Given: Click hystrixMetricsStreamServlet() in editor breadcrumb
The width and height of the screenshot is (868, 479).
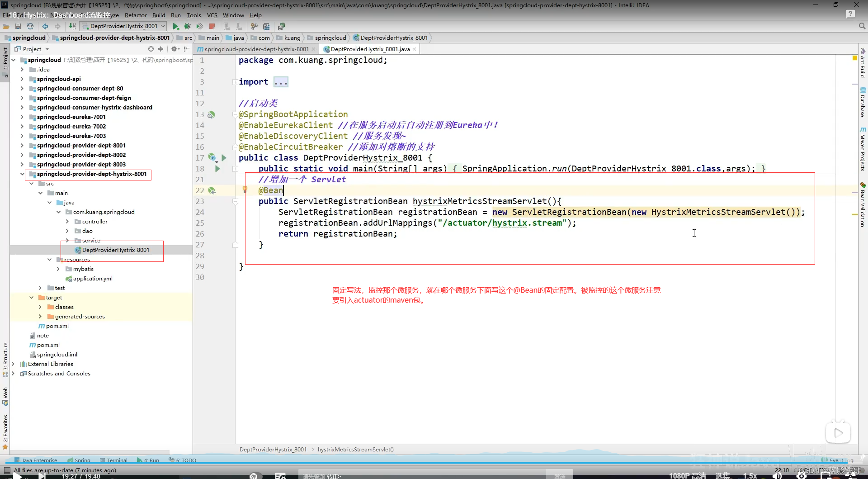Looking at the screenshot, I should (x=355, y=450).
